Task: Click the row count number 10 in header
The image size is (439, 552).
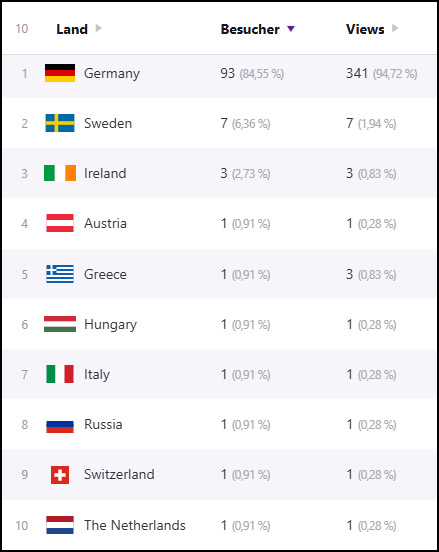Action: pos(22,29)
